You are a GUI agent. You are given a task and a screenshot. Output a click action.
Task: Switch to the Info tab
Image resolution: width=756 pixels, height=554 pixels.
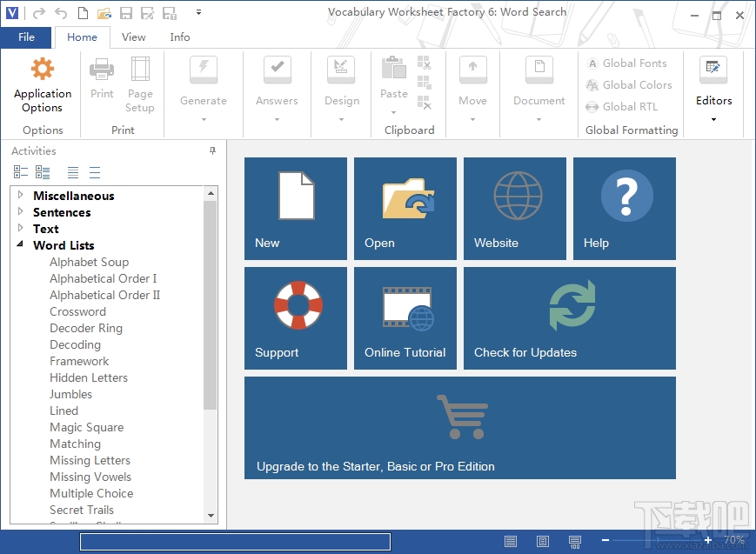tap(180, 37)
